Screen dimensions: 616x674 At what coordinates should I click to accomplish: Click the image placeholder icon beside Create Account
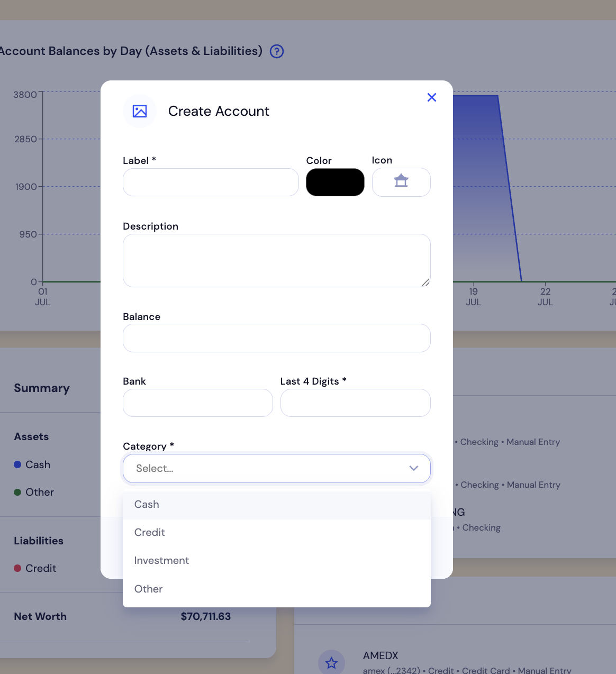tap(140, 111)
